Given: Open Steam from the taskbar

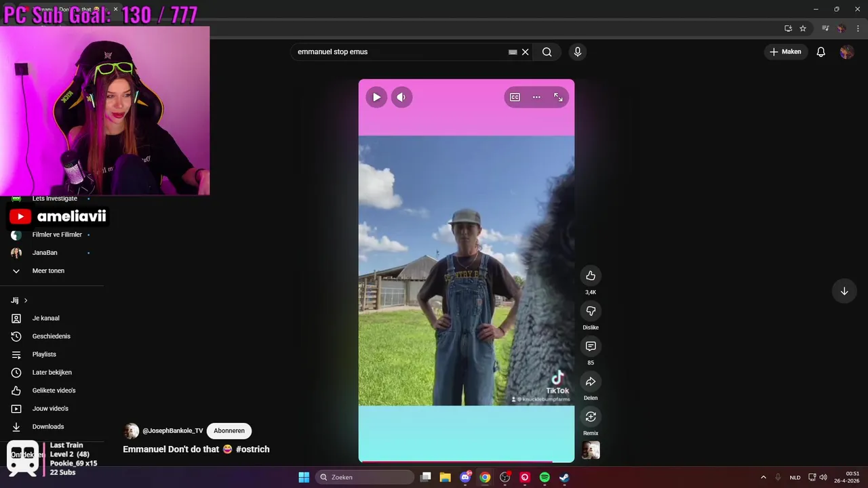Looking at the screenshot, I should click(x=564, y=477).
